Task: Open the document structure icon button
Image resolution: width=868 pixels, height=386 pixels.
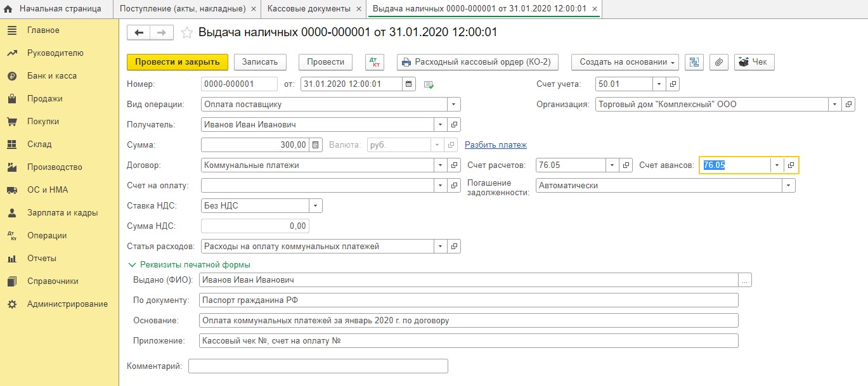Action: point(695,62)
